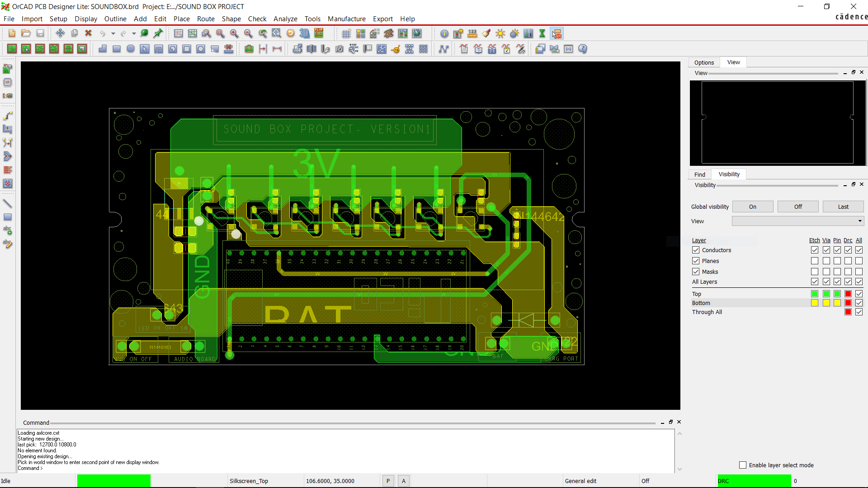Click the A button in status bar

(x=404, y=481)
